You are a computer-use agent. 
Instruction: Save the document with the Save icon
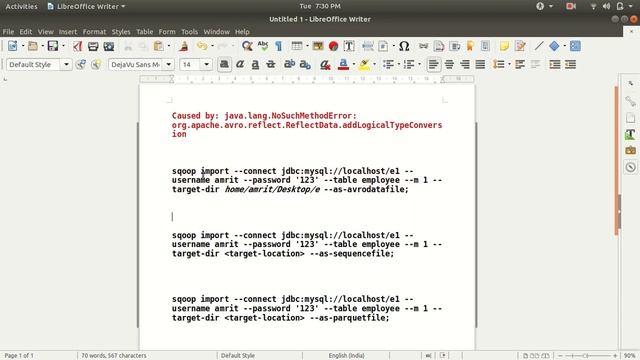(53, 46)
